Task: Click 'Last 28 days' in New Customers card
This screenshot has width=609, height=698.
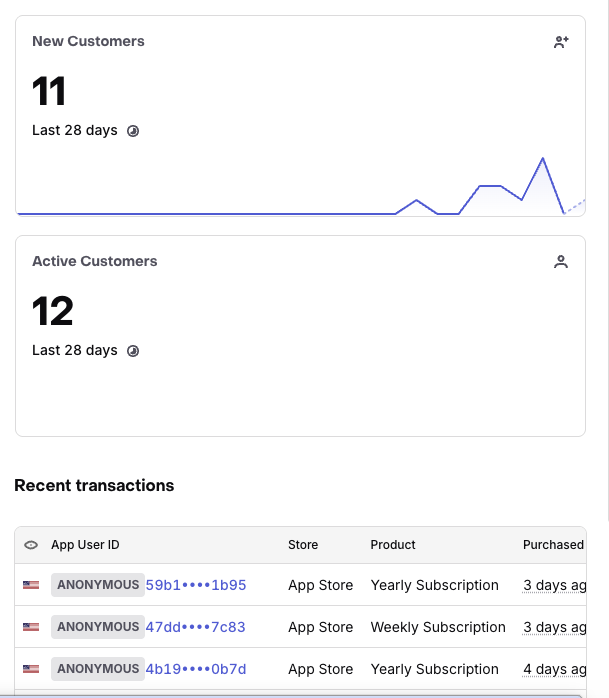Action: (x=75, y=130)
